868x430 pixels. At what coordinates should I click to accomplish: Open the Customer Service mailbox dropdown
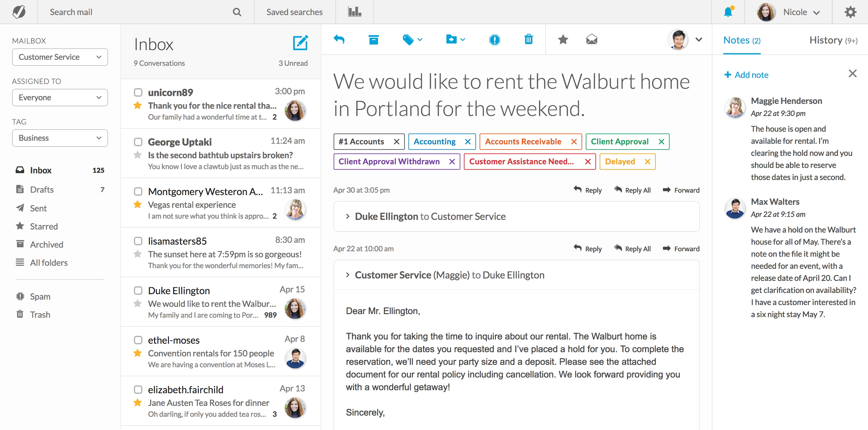pos(60,57)
